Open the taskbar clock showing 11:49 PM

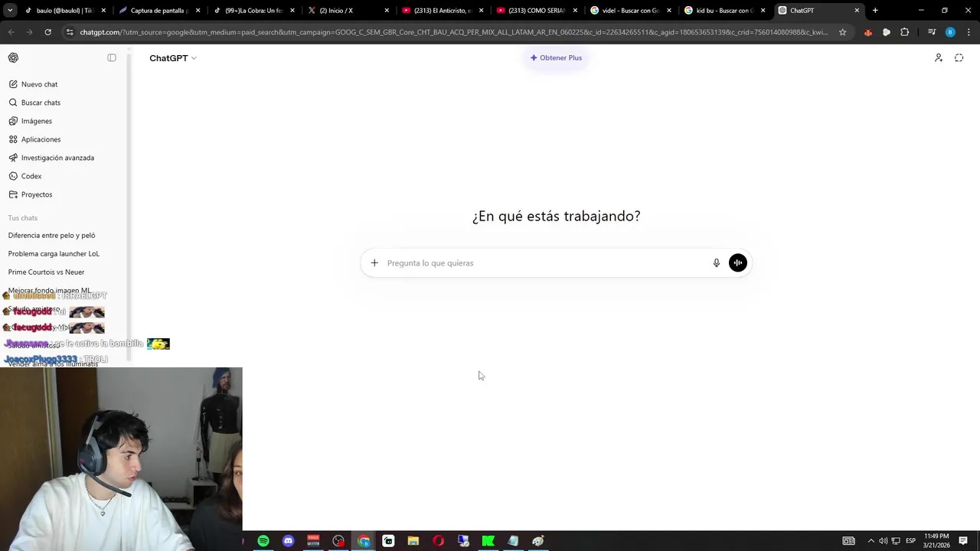(936, 541)
